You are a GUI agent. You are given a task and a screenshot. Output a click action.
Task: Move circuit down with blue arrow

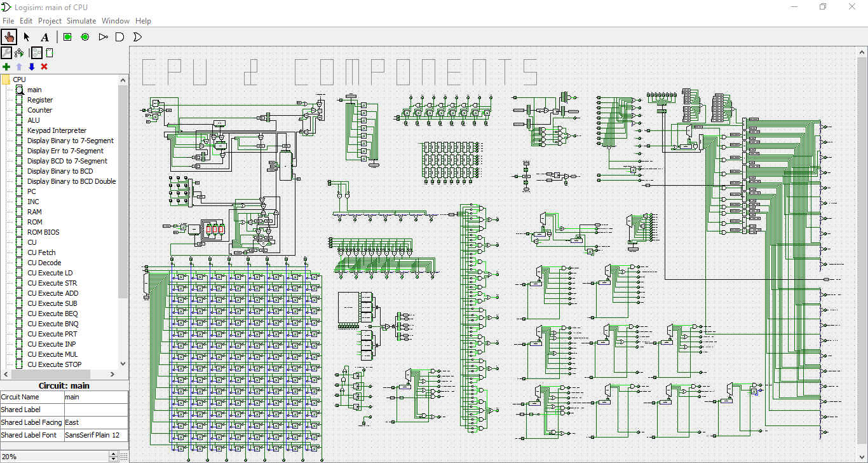32,67
